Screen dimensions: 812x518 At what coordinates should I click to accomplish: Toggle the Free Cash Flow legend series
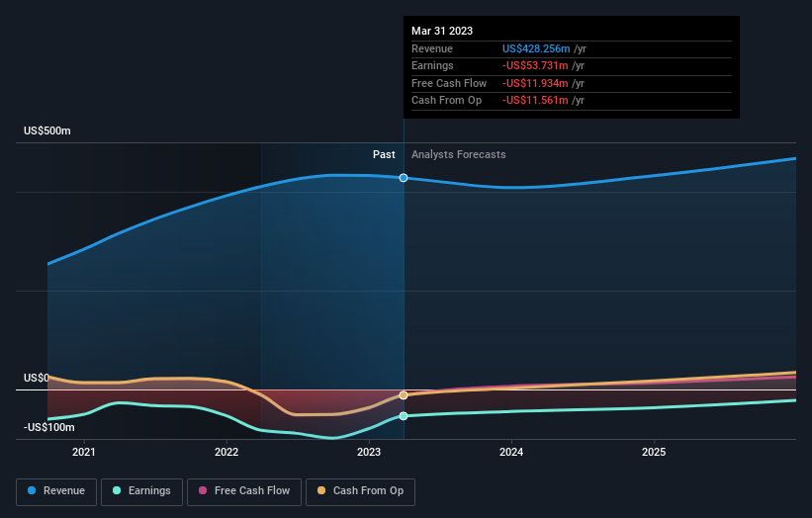tap(244, 491)
